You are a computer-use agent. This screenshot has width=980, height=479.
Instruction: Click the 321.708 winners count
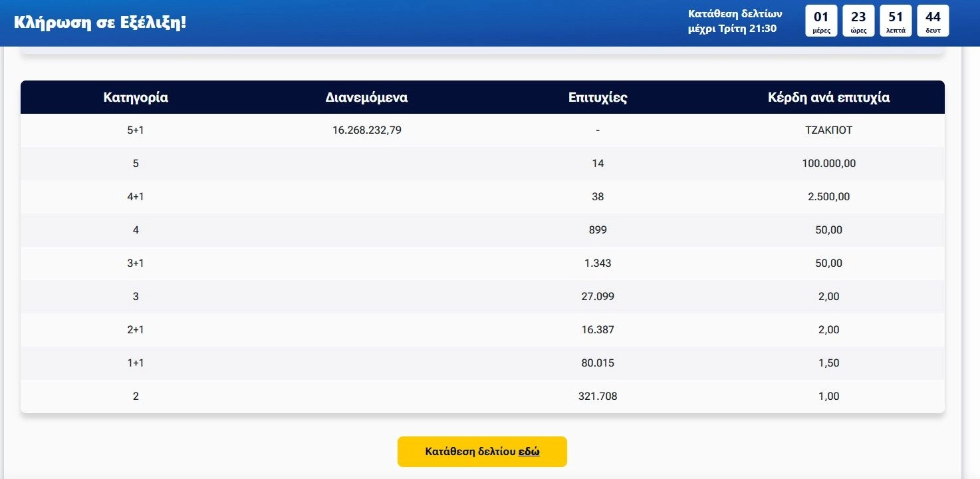pyautogui.click(x=598, y=397)
